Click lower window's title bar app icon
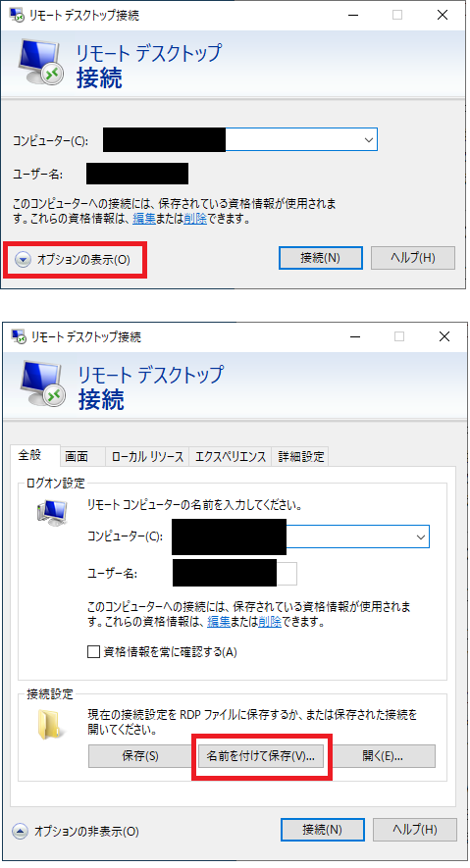The width and height of the screenshot is (470, 868). point(19,336)
